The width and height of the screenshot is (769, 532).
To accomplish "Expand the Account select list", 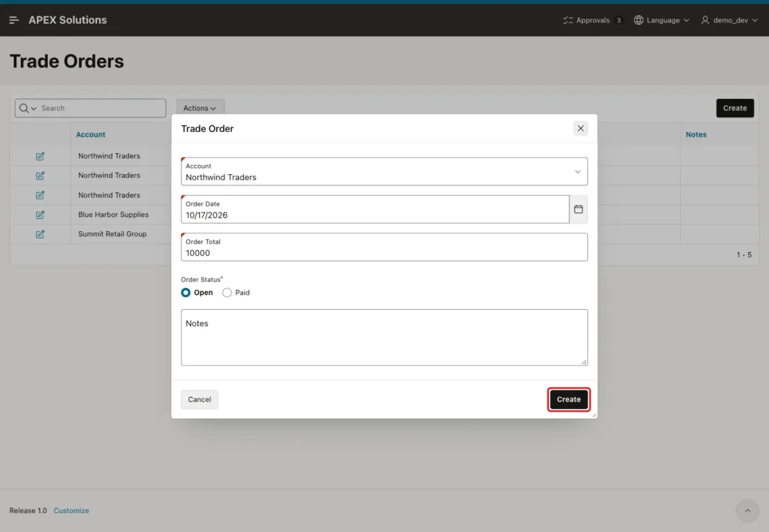I will click(x=384, y=171).
